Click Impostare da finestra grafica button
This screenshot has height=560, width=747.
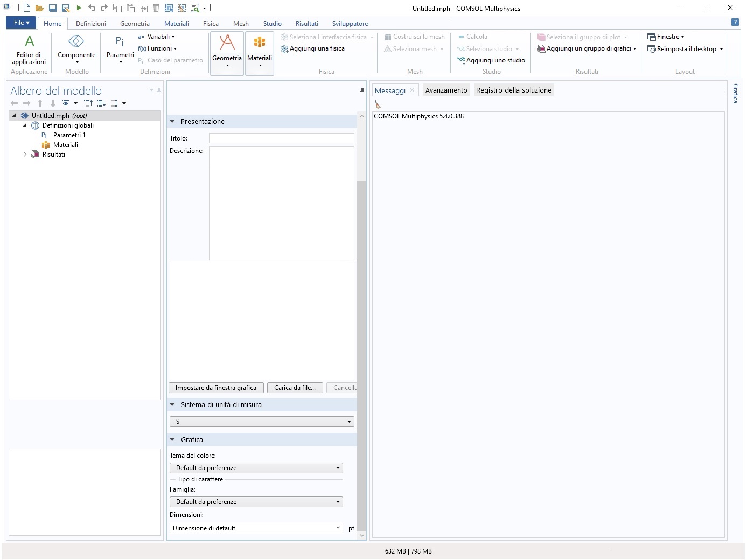[216, 388]
